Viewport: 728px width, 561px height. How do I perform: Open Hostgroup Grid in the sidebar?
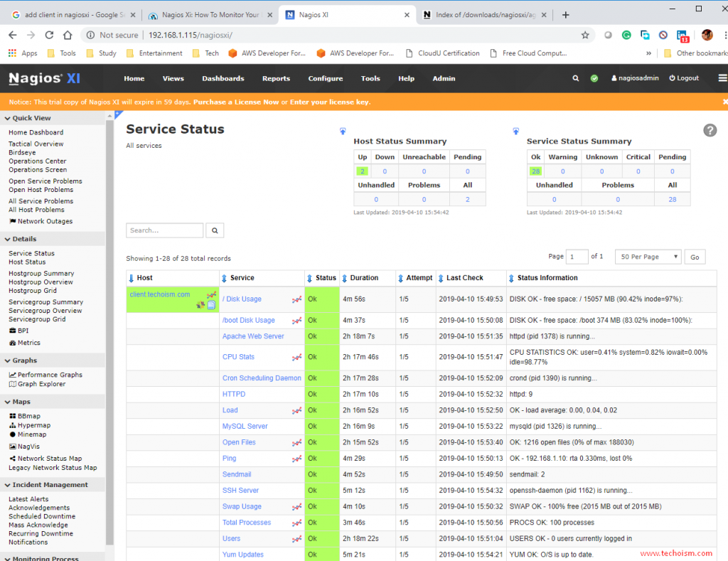33,291
